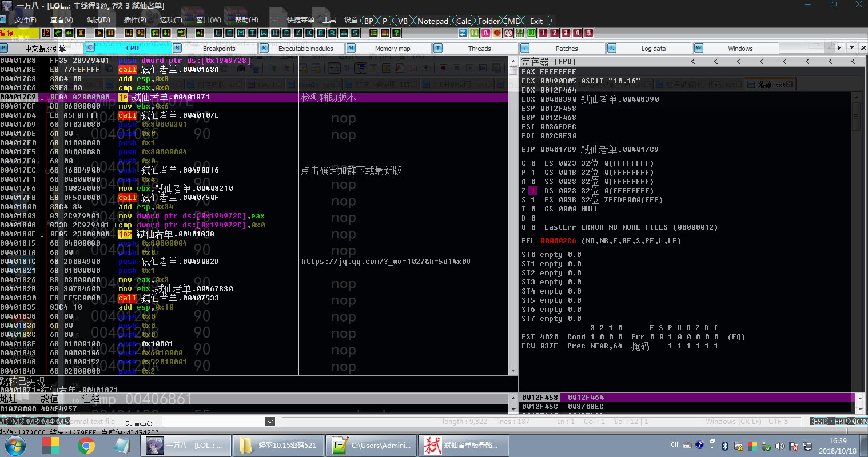Click the green rewind toolbar icon

coord(69,33)
